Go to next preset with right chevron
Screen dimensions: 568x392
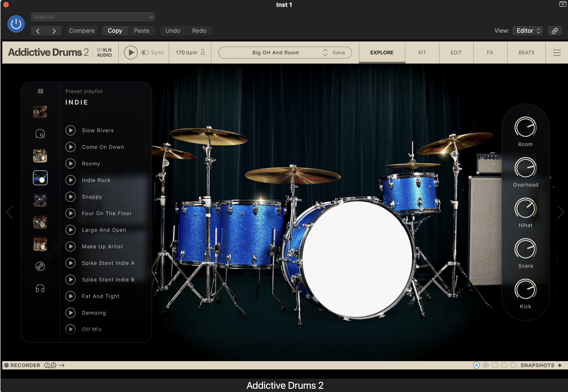(x=54, y=31)
